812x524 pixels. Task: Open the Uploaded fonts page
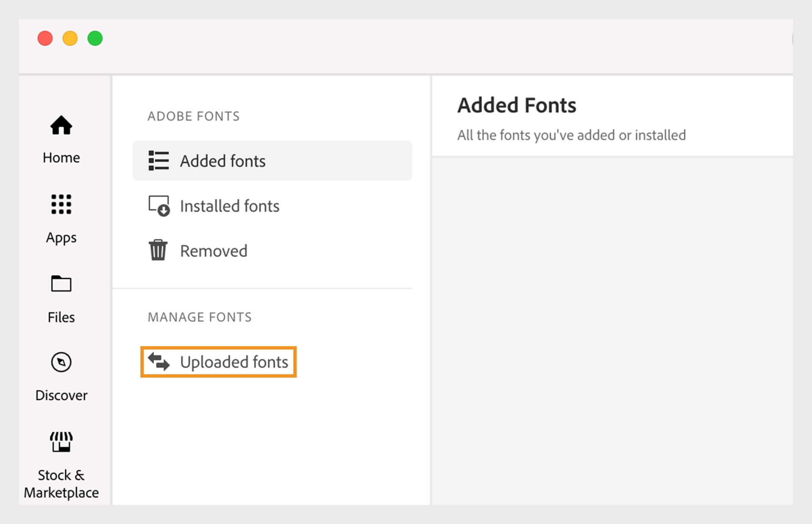234,362
